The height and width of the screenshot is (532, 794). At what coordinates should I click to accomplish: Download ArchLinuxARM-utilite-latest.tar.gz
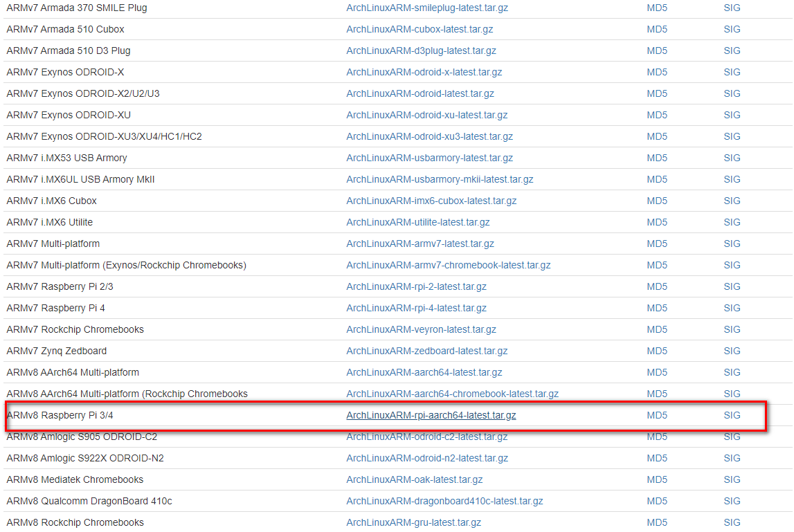[417, 222]
